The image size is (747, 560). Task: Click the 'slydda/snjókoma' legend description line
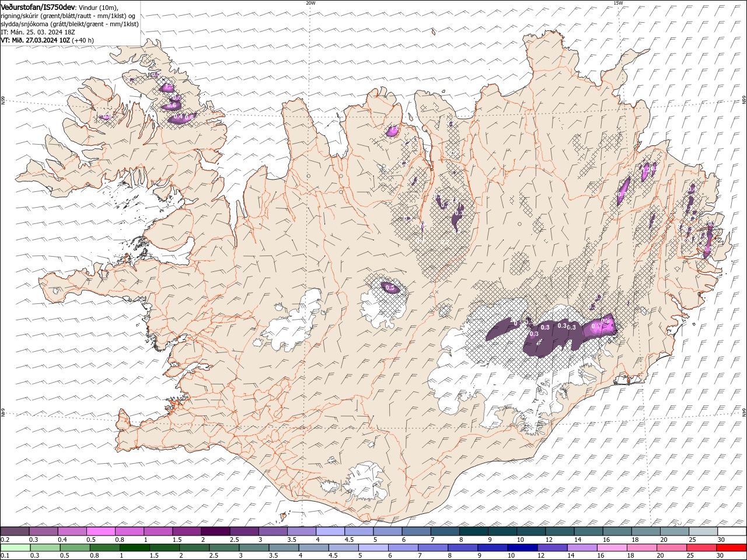click(x=70, y=24)
